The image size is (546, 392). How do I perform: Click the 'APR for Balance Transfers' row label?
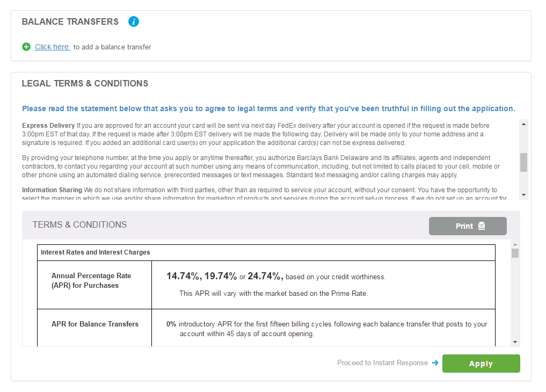pyautogui.click(x=95, y=324)
